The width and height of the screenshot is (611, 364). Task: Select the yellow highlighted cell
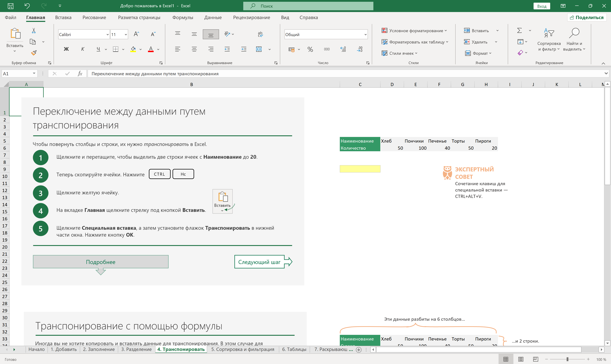(360, 169)
